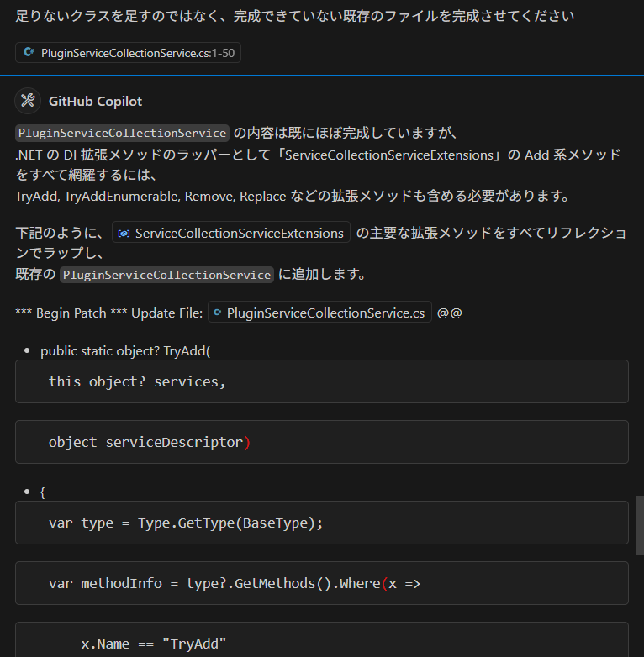644x657 pixels.
Task: Click the GitHub Copilot name label
Action: tap(95, 102)
